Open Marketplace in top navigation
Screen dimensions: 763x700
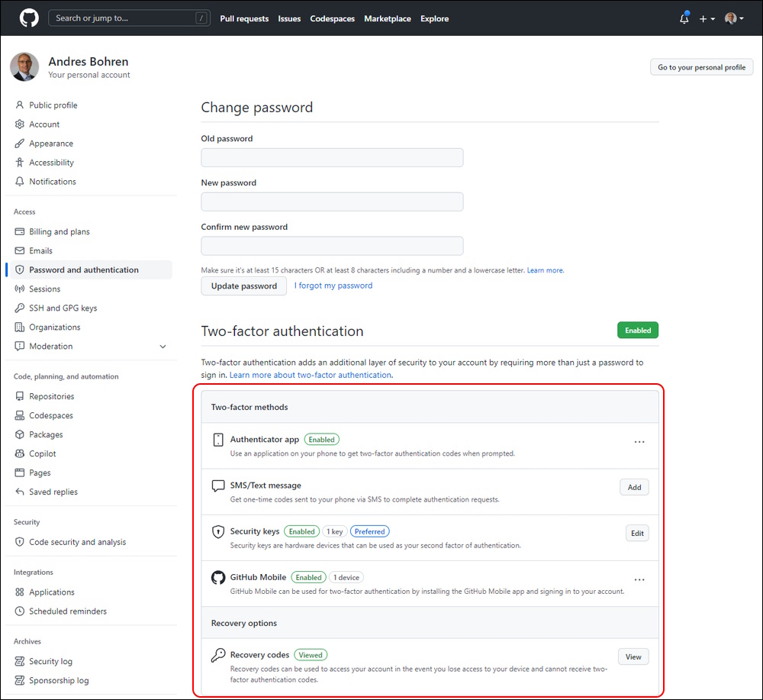point(388,18)
